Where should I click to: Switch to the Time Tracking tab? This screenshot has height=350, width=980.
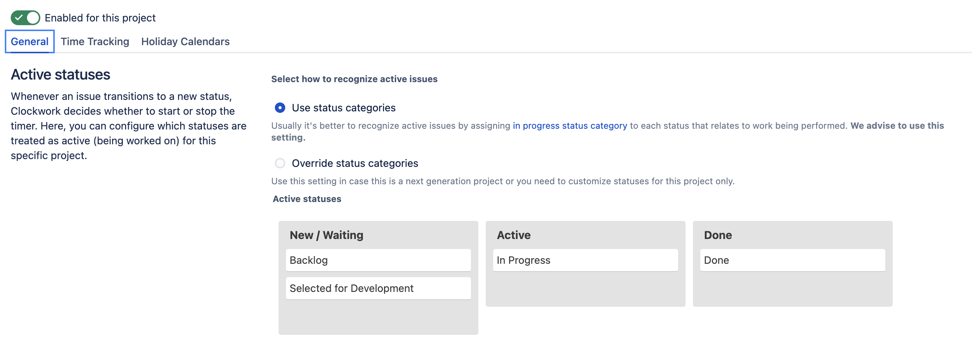(95, 41)
